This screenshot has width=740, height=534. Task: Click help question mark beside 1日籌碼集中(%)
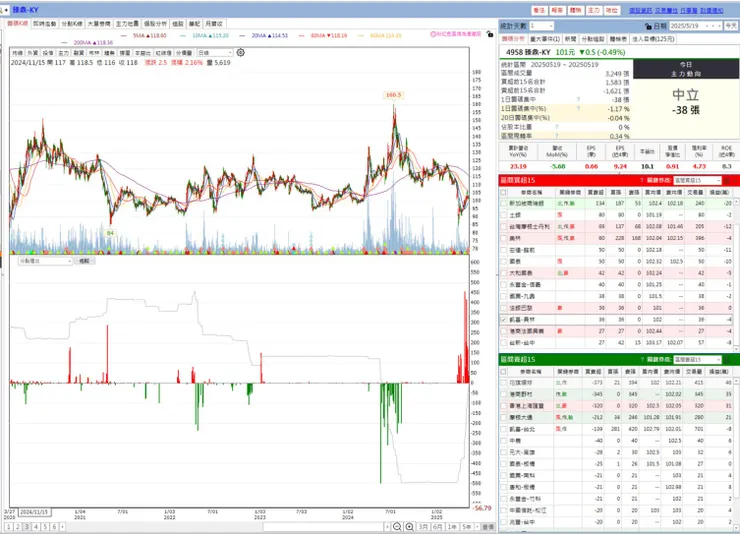click(578, 108)
